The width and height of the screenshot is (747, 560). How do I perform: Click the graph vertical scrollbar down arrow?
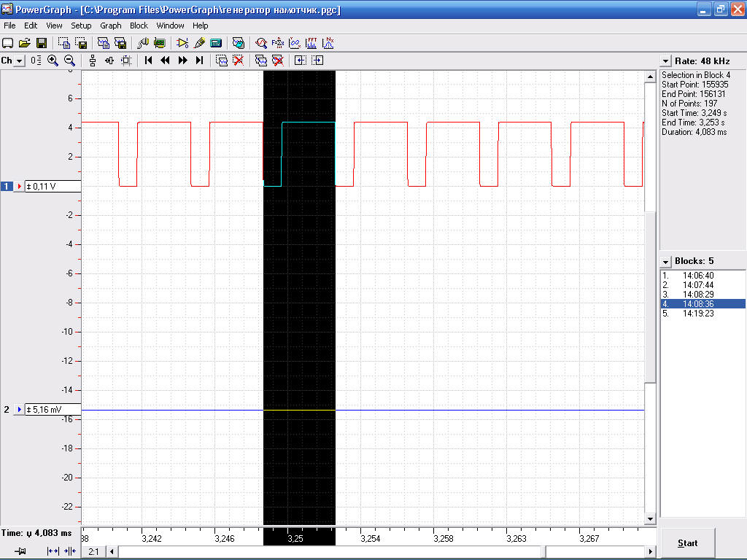click(650, 519)
